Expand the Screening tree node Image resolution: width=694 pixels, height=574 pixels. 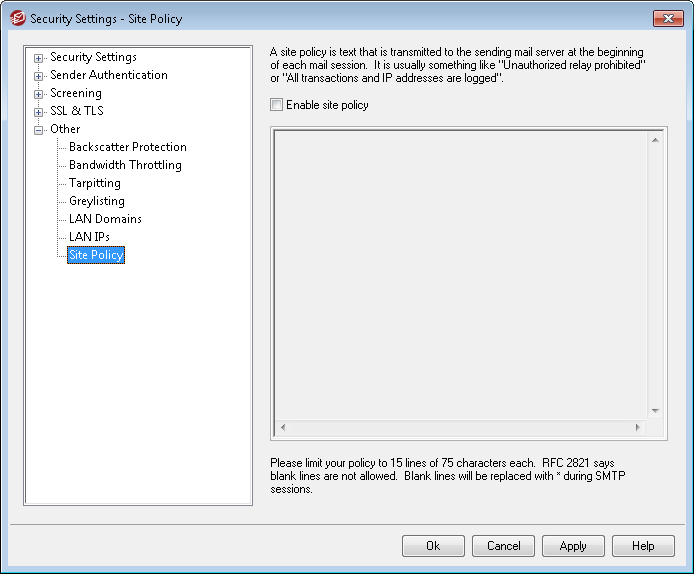[x=39, y=94]
